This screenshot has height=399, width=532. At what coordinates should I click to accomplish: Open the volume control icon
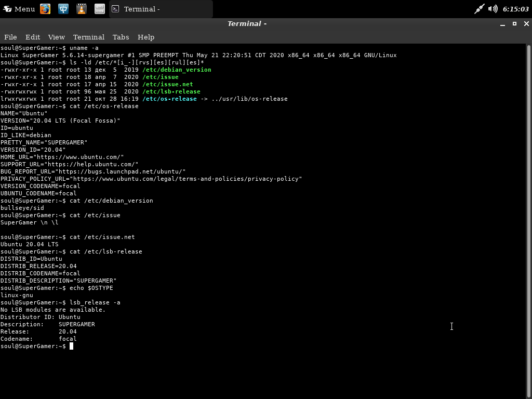click(493, 9)
